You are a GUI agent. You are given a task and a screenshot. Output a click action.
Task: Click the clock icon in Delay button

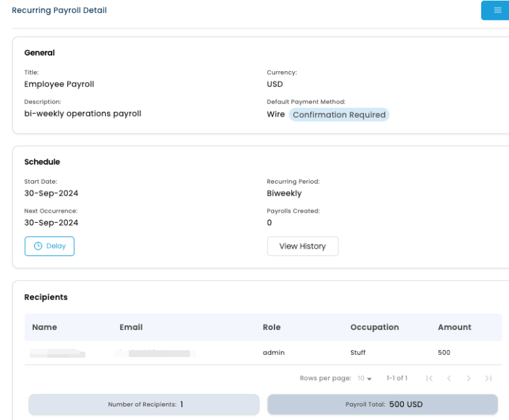click(38, 246)
